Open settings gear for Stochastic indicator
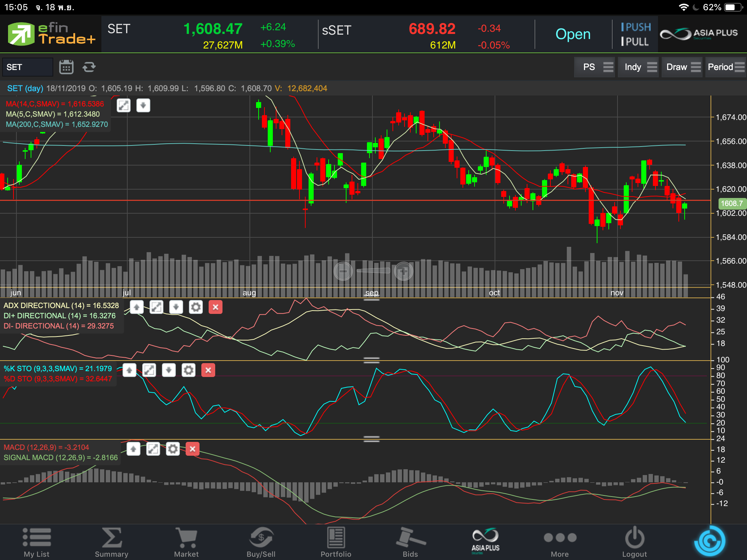This screenshot has width=747, height=560. coord(188,370)
